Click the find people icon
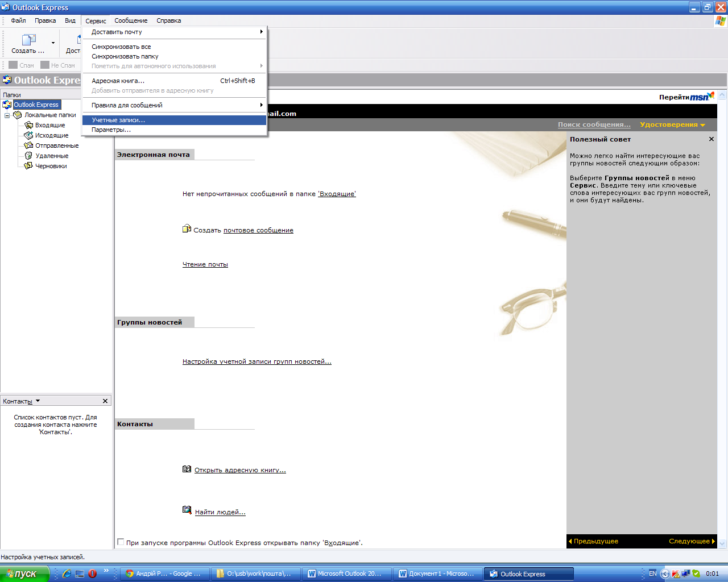 (x=187, y=510)
